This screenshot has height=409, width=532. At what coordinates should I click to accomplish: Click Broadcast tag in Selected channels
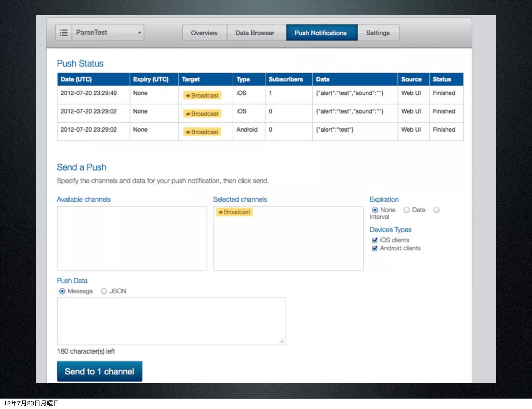click(234, 212)
